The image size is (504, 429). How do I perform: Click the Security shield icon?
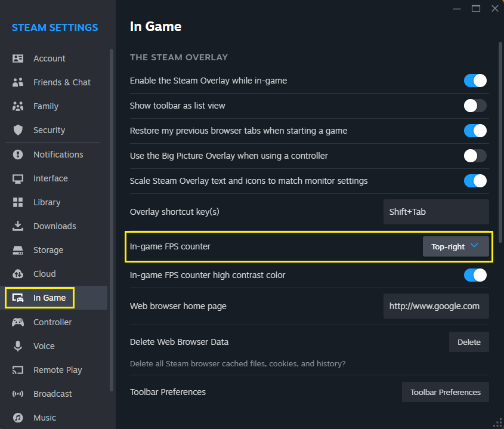pyautogui.click(x=18, y=130)
